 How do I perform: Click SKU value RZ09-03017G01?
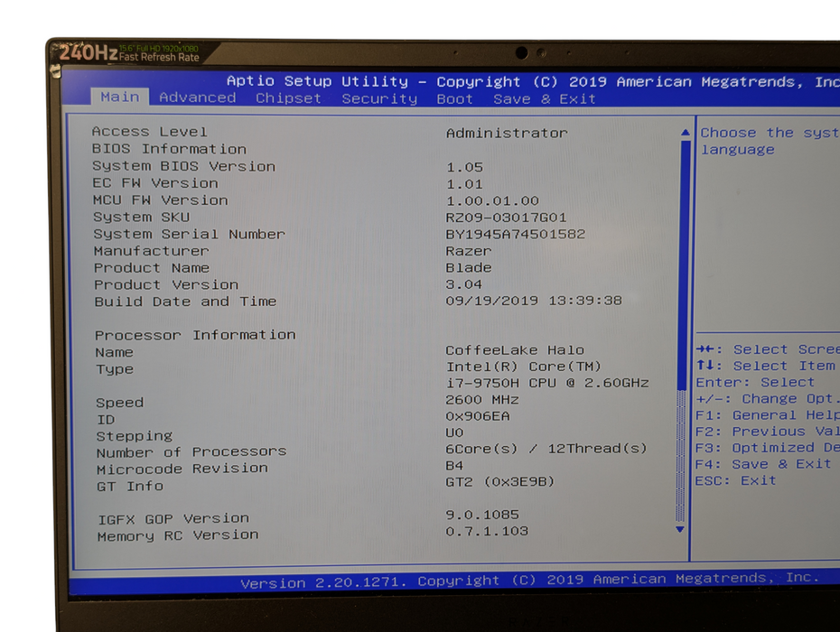pos(506,218)
